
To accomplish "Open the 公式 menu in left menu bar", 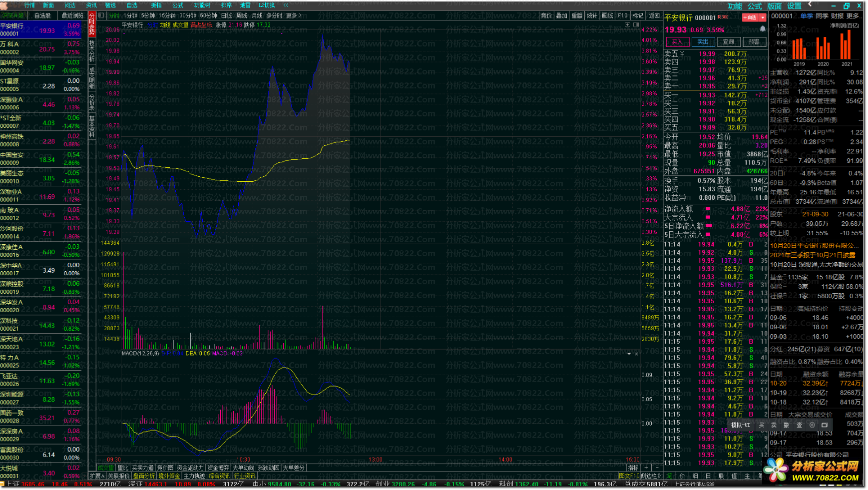I will click(178, 5).
